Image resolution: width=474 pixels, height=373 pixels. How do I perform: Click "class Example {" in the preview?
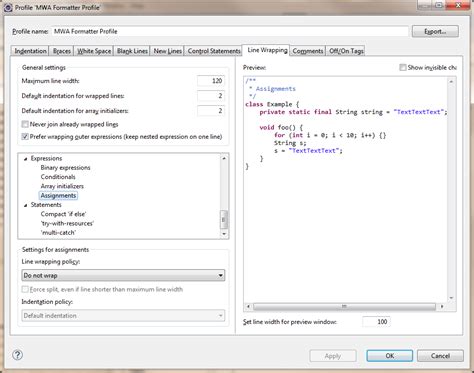[272, 104]
